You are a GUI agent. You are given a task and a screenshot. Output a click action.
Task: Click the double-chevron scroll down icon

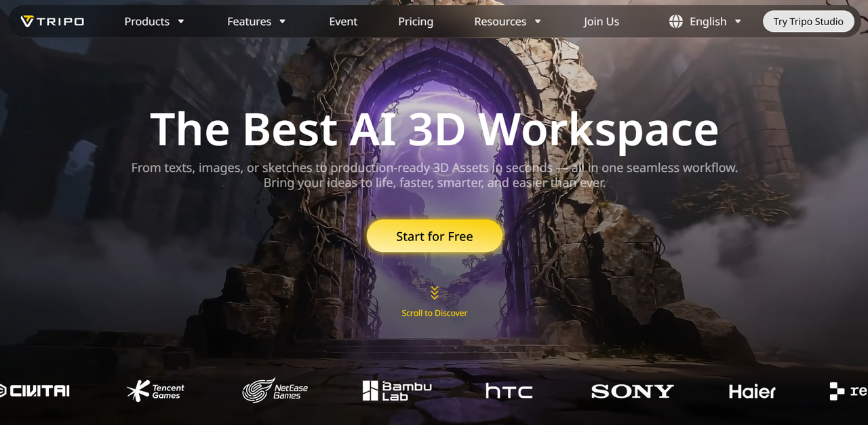[x=435, y=293]
